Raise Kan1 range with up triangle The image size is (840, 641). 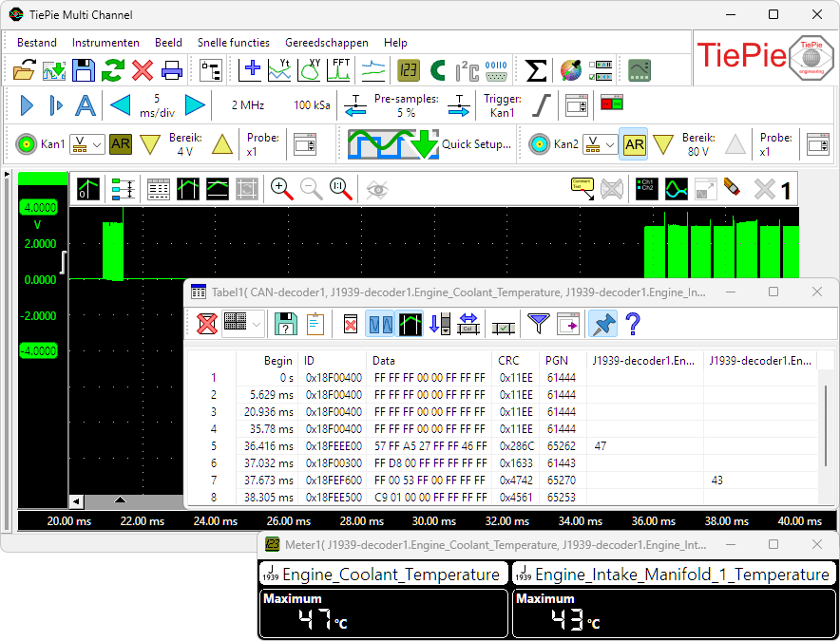[221, 144]
